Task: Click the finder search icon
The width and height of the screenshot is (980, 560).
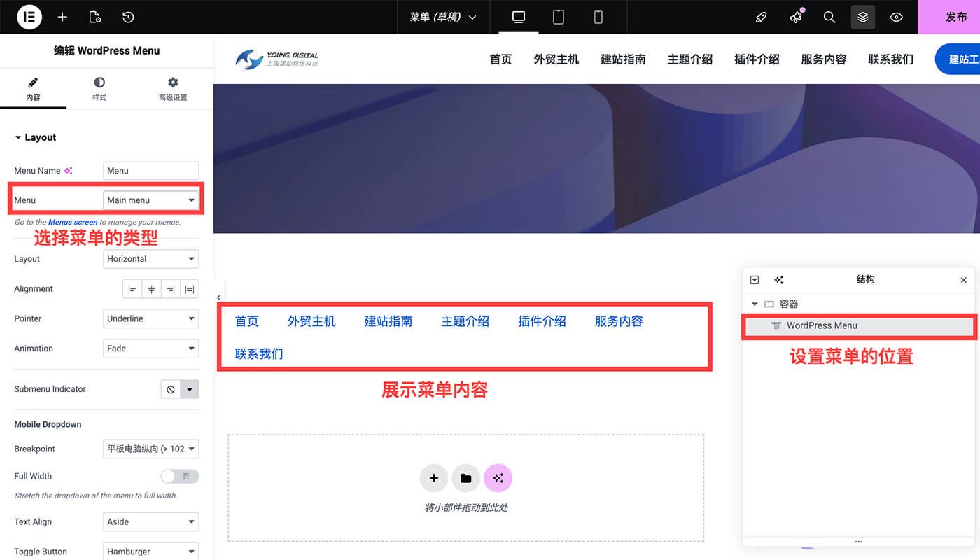Action: click(829, 17)
